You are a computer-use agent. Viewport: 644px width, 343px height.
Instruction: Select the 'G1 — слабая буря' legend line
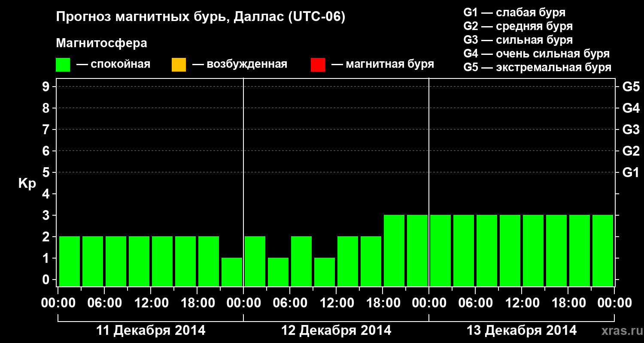(514, 12)
